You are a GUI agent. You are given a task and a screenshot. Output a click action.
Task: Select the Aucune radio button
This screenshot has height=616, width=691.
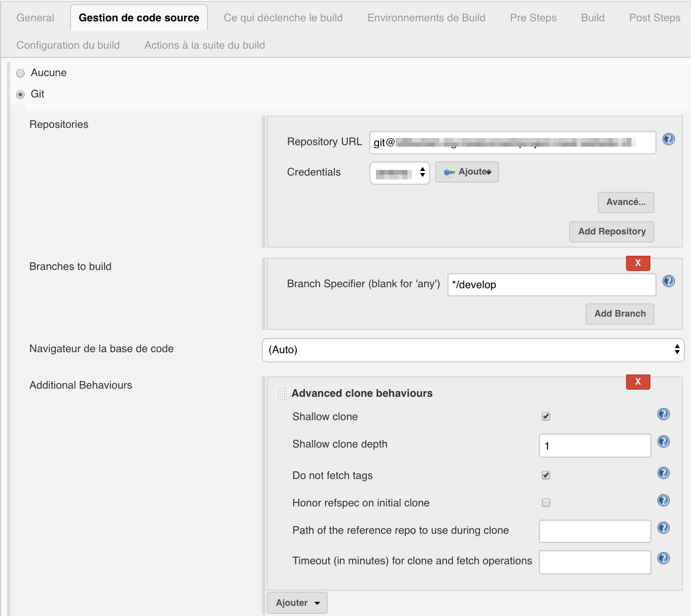coord(21,73)
